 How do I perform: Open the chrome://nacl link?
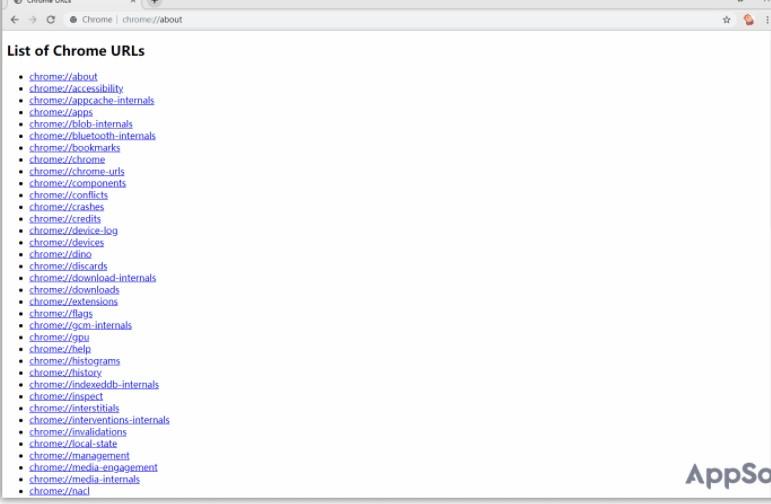click(59, 491)
